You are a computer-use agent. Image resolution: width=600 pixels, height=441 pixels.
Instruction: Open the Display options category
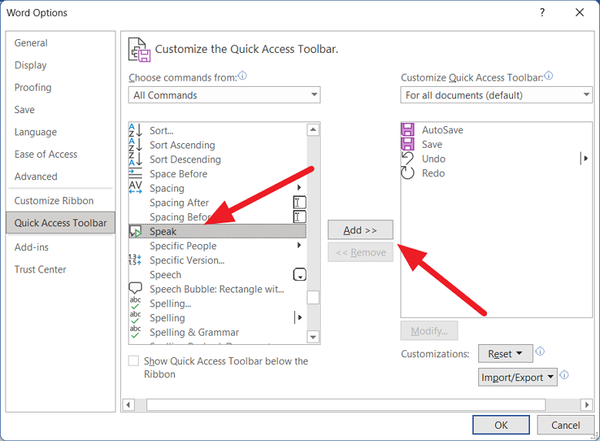(31, 65)
